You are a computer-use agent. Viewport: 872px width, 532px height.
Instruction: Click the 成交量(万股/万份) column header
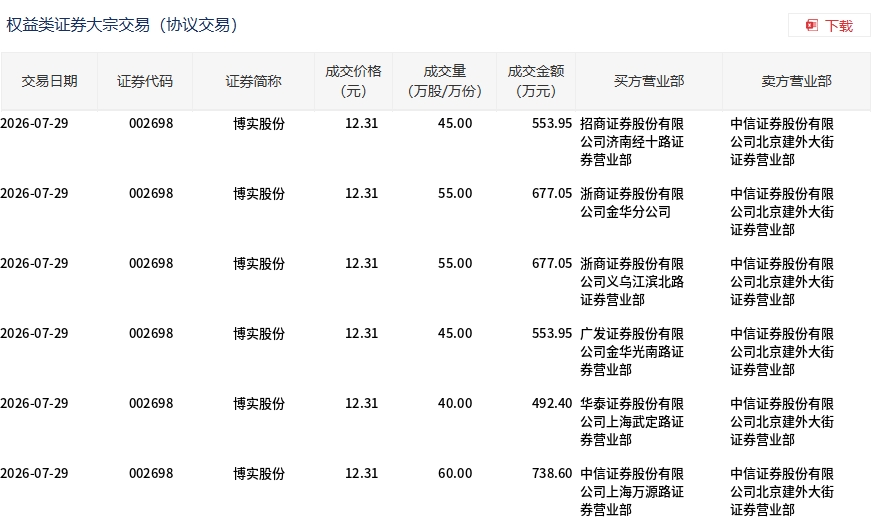[444, 81]
